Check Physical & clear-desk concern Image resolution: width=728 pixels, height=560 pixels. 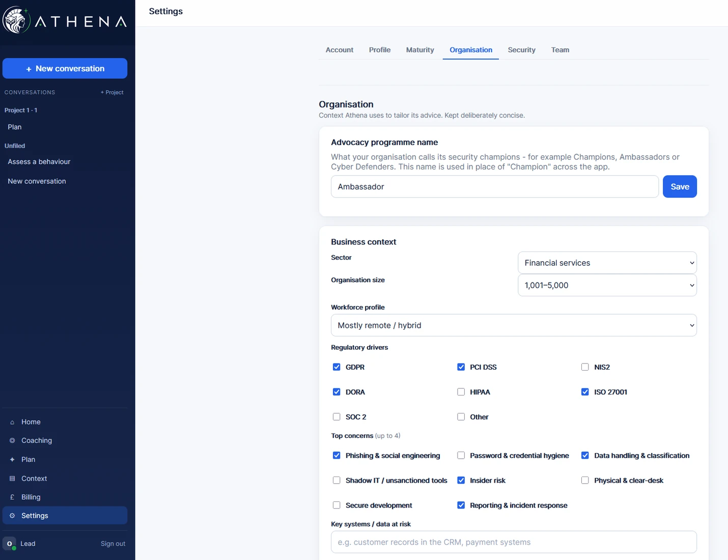585,481
